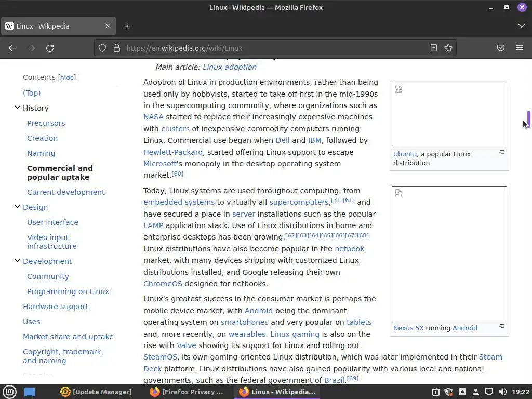The image size is (532, 399).
Task: Open the Firefox application menu
Action: pyautogui.click(x=520, y=48)
